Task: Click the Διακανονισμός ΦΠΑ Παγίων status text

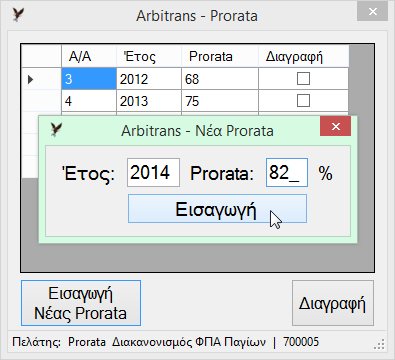Action: click(x=189, y=342)
